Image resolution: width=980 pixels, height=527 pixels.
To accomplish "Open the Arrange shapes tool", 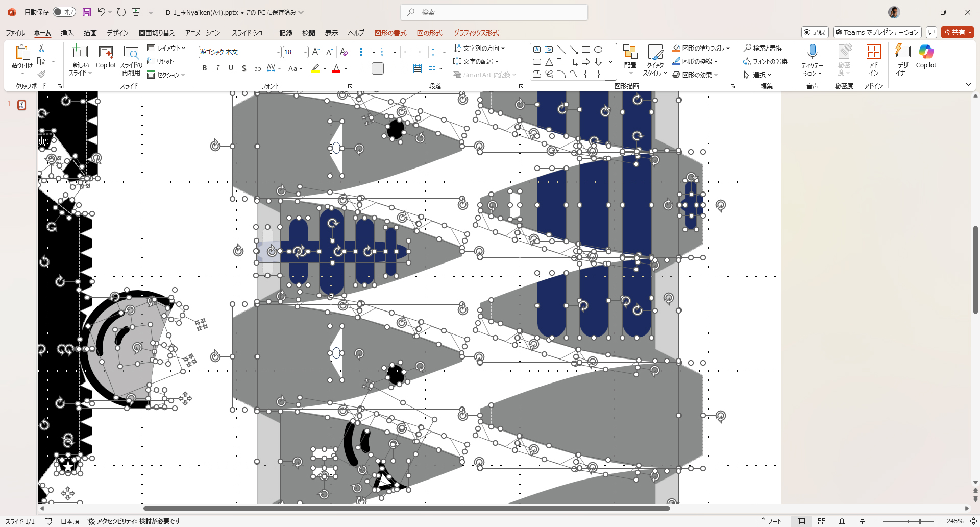I will (x=630, y=56).
